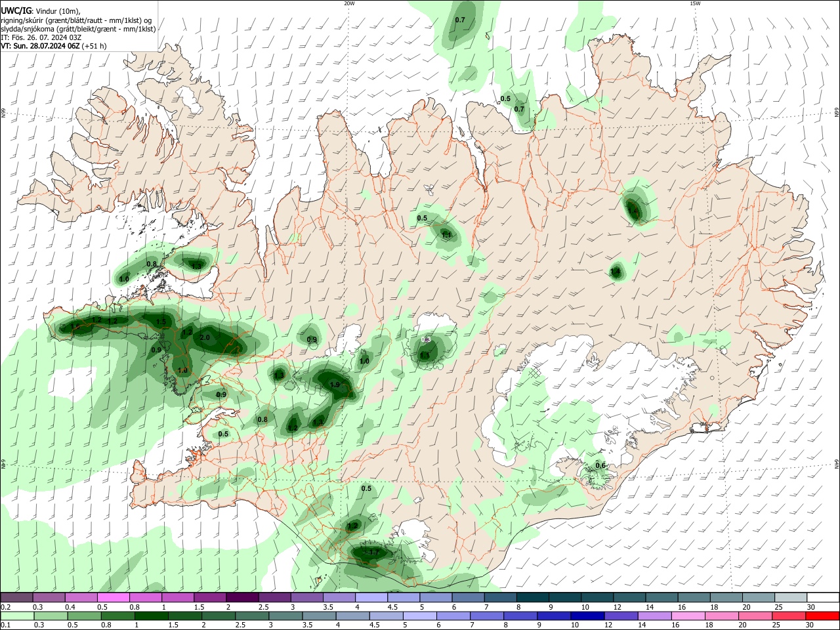
Task: Click the 2.0 rainfall value on the map
Action: coord(205,337)
